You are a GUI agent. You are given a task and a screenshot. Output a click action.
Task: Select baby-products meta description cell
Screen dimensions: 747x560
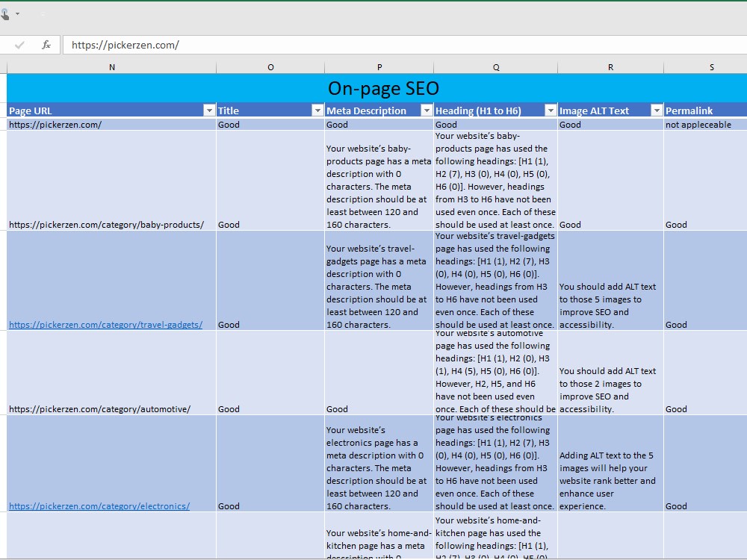(379, 181)
